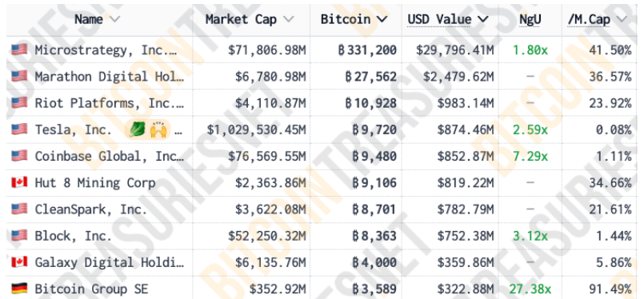Screen dimensions: 644x299
Task: Open the Riot Platforms, Inc. entry
Action: [110, 103]
